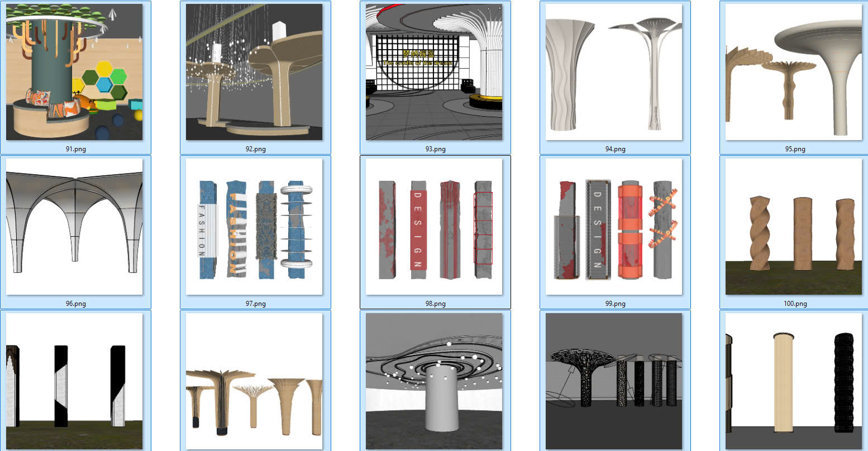Open the 92.png mushroom columns thumbnail
The image size is (868, 451).
254,72
